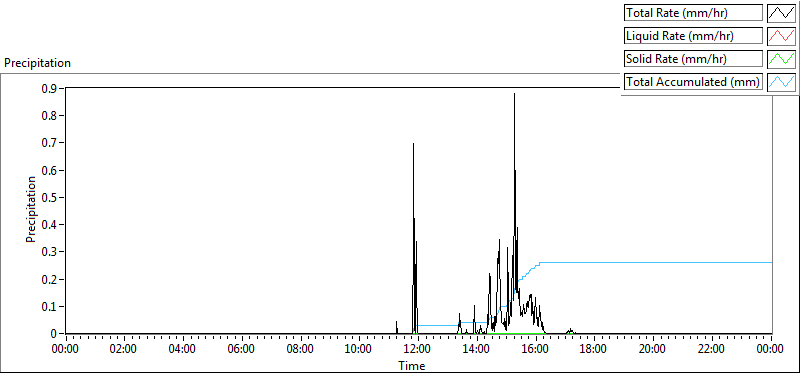Image resolution: width=800 pixels, height=373 pixels.
Task: Click the Time x-axis label
Action: pyautogui.click(x=411, y=365)
